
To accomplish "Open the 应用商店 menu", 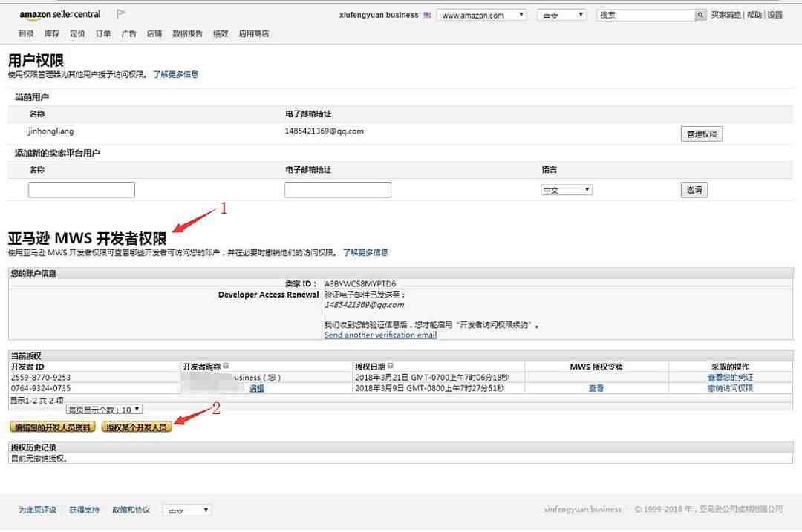I will pos(254,33).
